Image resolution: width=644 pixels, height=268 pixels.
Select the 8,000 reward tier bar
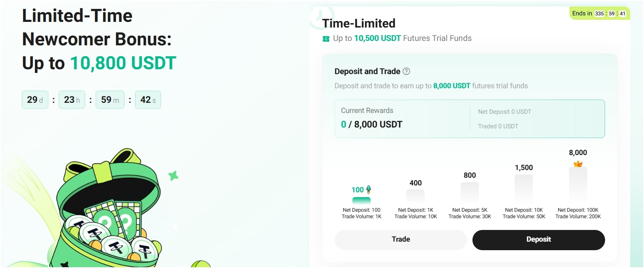click(578, 185)
